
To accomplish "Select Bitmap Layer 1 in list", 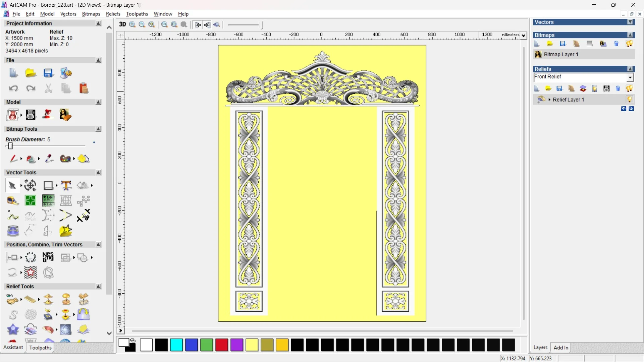I will pyautogui.click(x=561, y=54).
